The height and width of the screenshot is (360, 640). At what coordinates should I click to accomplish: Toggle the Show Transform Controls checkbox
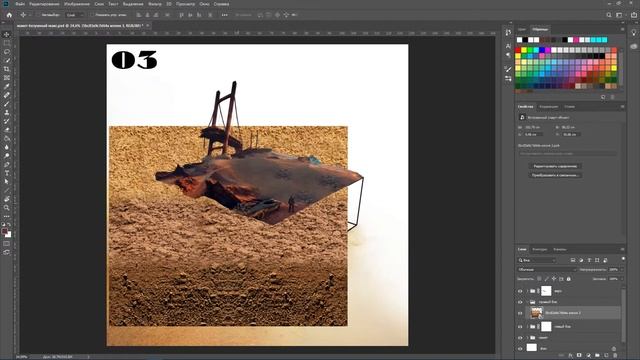pyautogui.click(x=92, y=15)
